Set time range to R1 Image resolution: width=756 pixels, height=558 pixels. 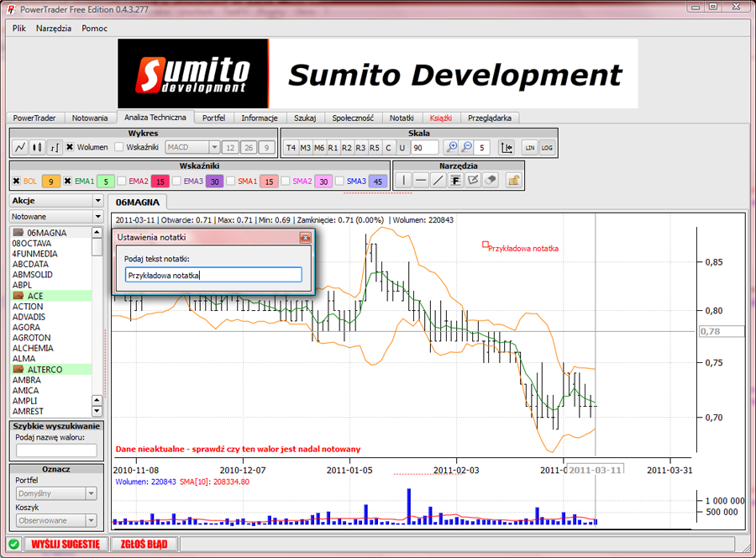(333, 148)
